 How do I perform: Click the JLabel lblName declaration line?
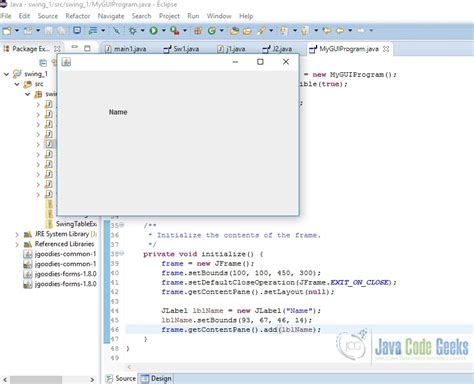241,311
